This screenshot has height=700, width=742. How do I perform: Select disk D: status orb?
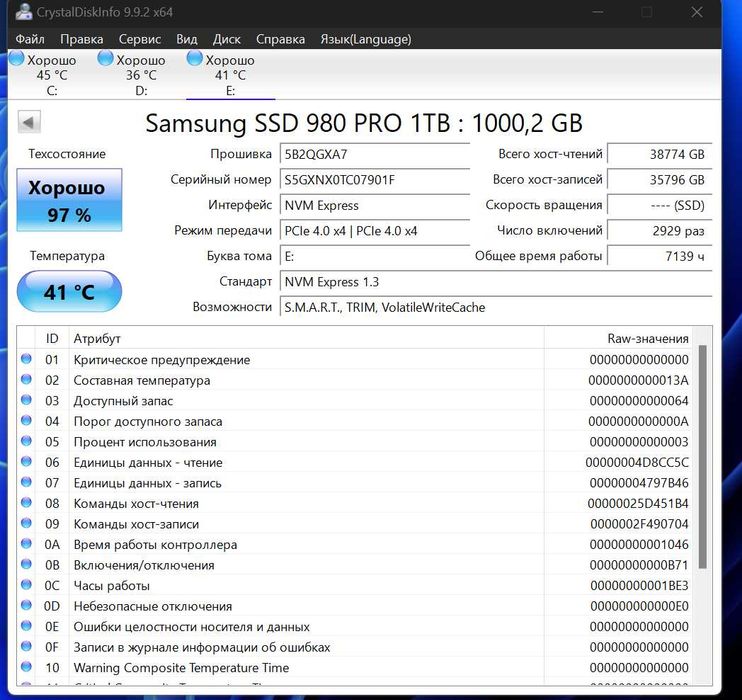tap(105, 59)
